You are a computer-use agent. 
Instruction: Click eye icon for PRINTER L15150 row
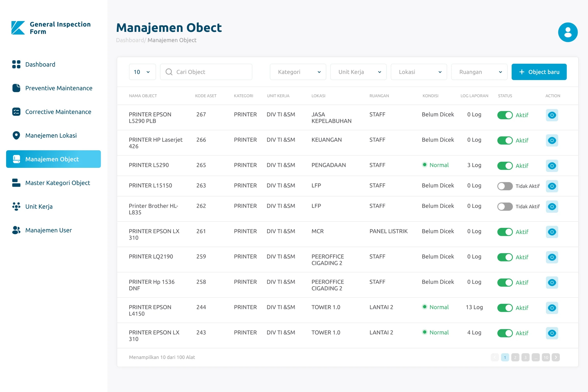pos(552,186)
